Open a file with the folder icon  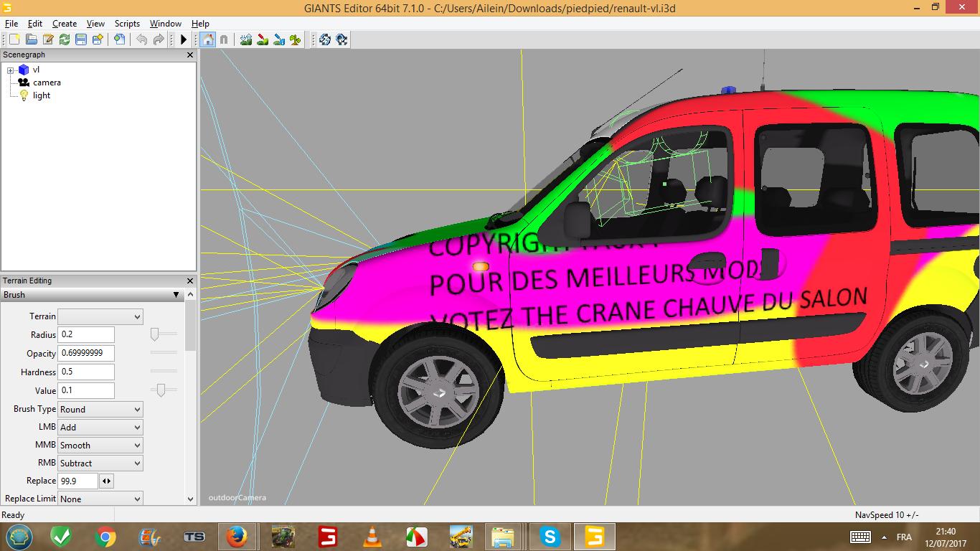pyautogui.click(x=32, y=39)
